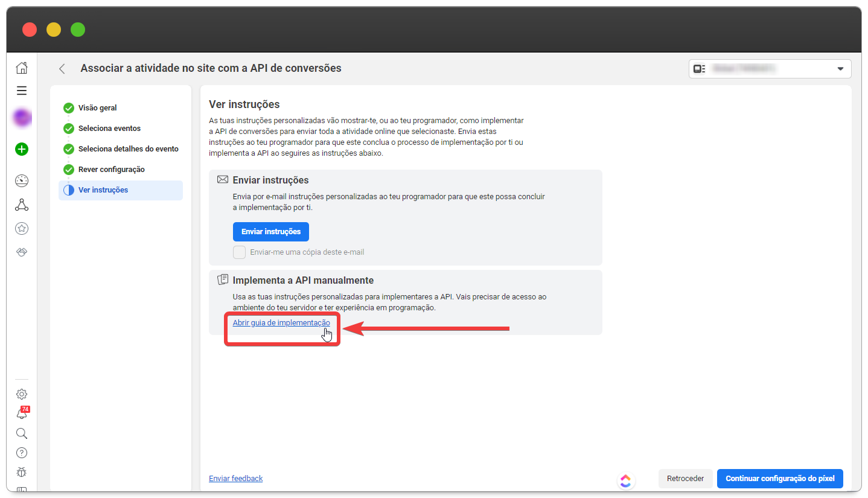Go to the 'Seleciona eventos' step
This screenshot has height=498, width=868.
[x=109, y=129]
